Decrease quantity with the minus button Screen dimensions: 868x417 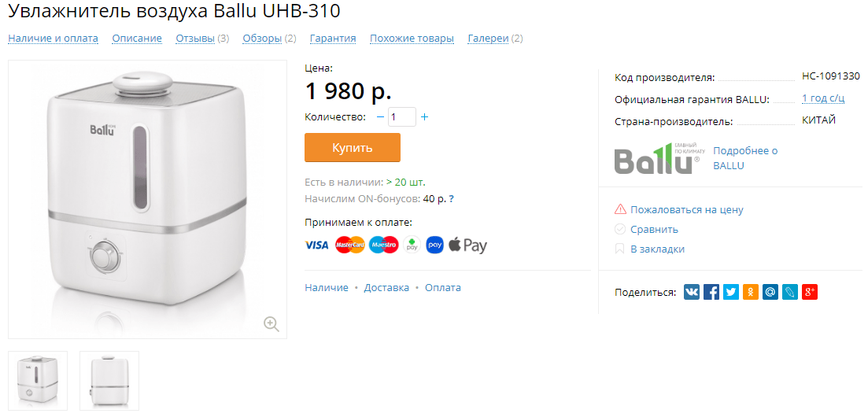coord(380,117)
